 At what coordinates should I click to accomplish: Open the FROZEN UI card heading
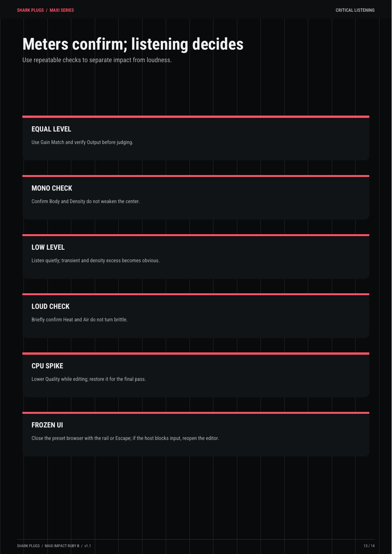[x=47, y=425]
